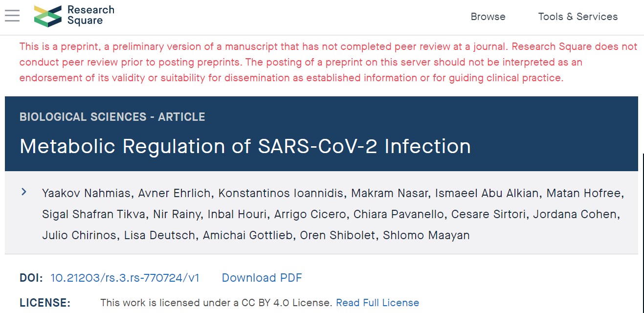644x313 pixels.
Task: Open the Browse menu
Action: [488, 17]
